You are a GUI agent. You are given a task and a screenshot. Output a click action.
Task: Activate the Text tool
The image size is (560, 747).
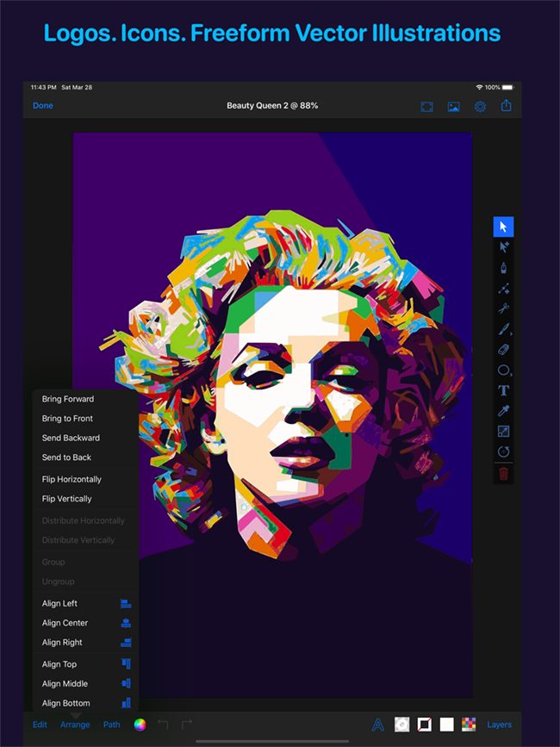click(503, 390)
